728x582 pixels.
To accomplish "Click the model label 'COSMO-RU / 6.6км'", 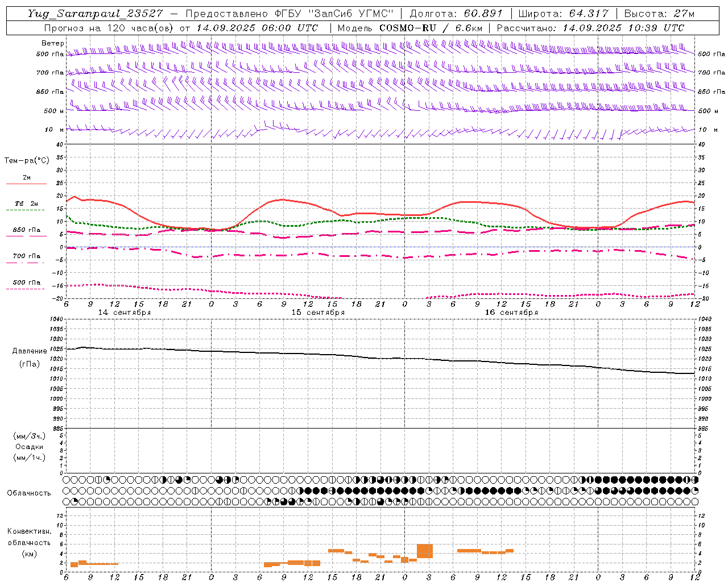I will click(431, 28).
